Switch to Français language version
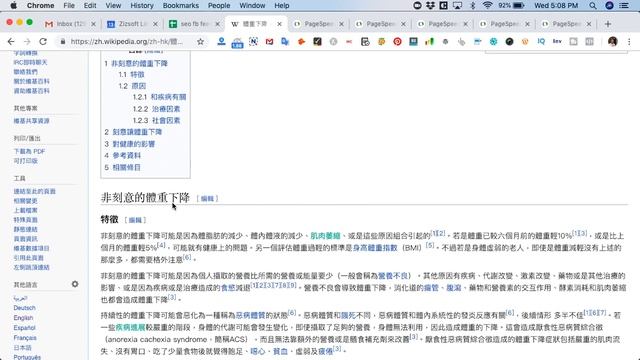Screen dimensions: 640x360 (25, 338)
